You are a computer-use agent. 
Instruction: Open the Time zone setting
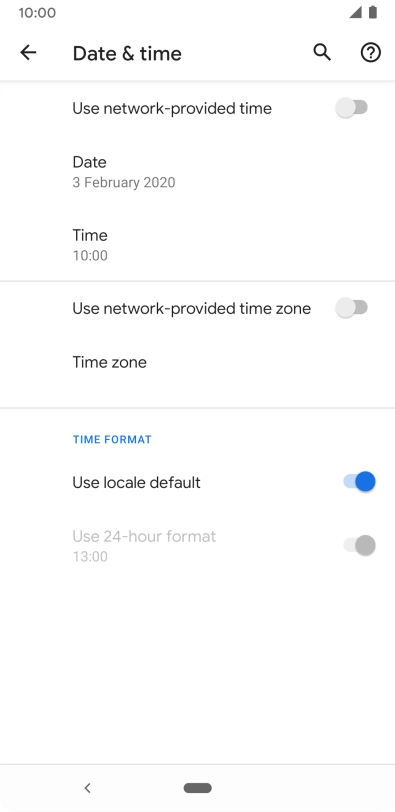[197, 362]
